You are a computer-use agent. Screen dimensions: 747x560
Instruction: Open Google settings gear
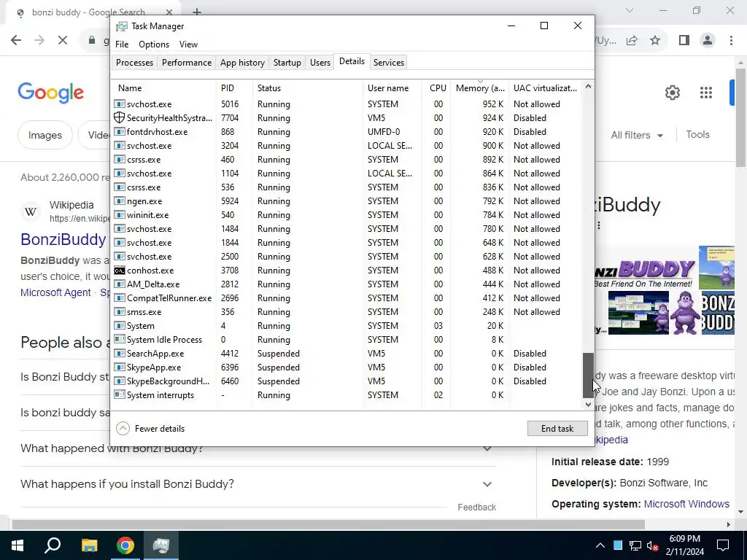(x=672, y=93)
